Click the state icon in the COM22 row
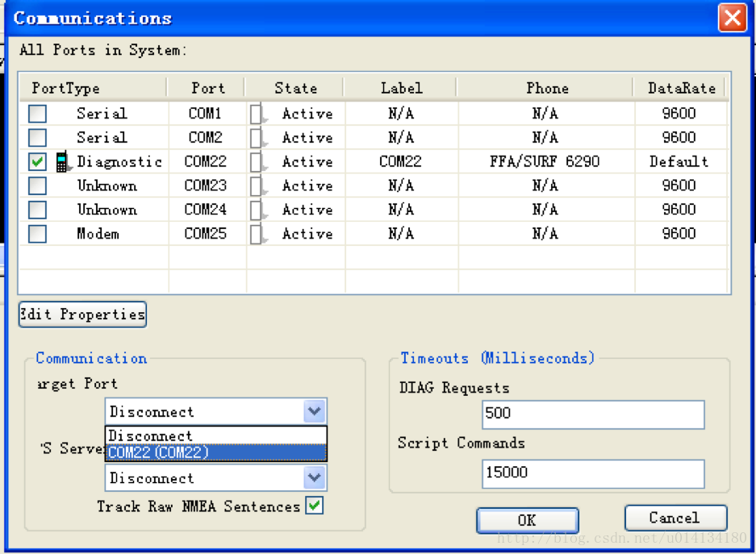 (258, 162)
